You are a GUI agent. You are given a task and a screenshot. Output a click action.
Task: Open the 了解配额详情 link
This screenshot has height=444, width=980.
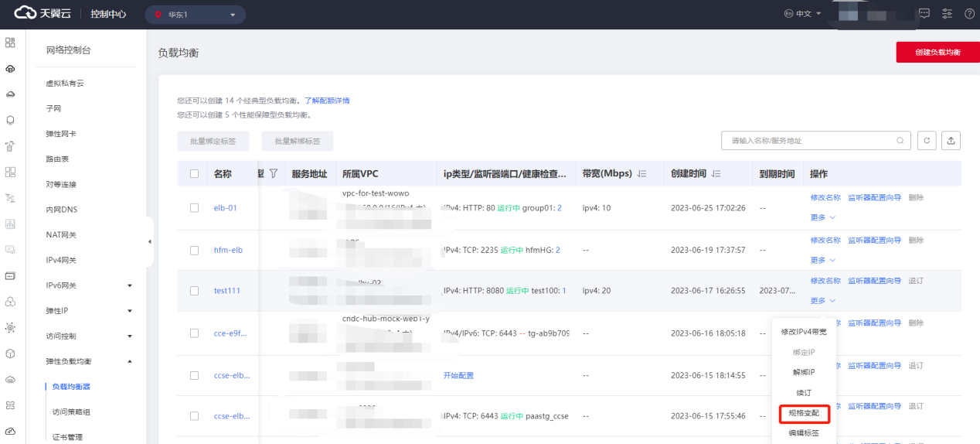tap(327, 101)
